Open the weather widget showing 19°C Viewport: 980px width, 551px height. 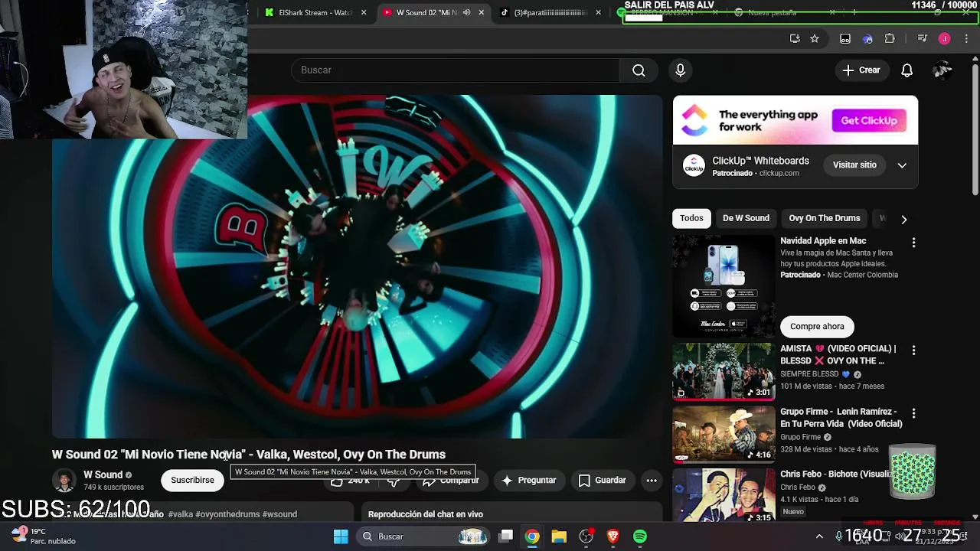[44, 536]
